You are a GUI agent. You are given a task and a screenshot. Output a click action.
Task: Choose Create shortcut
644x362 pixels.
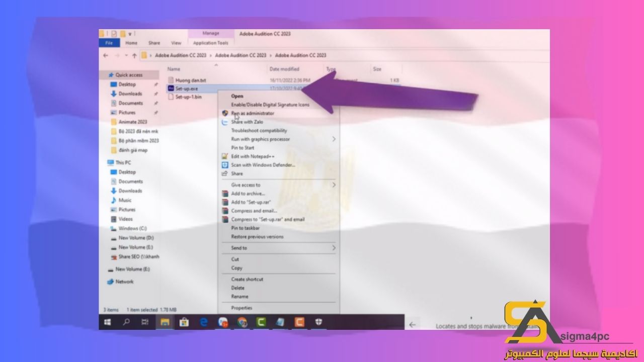247,279
